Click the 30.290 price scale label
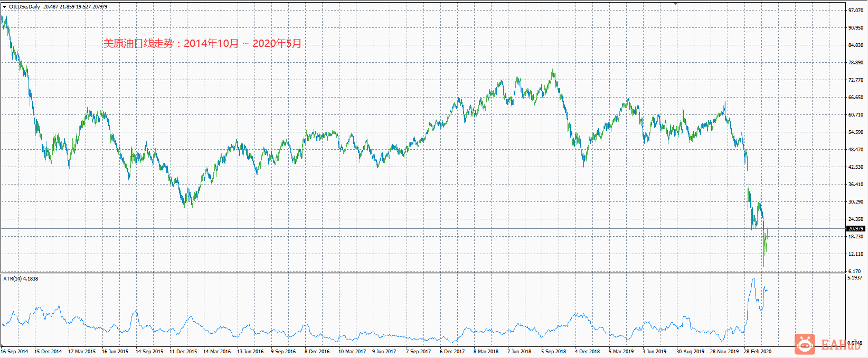This screenshot has height=358, width=868. 855,202
